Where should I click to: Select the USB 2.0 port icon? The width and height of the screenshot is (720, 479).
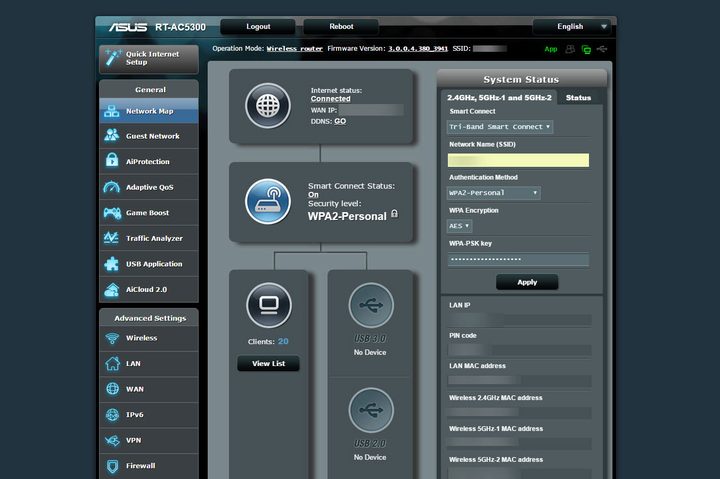tap(371, 410)
